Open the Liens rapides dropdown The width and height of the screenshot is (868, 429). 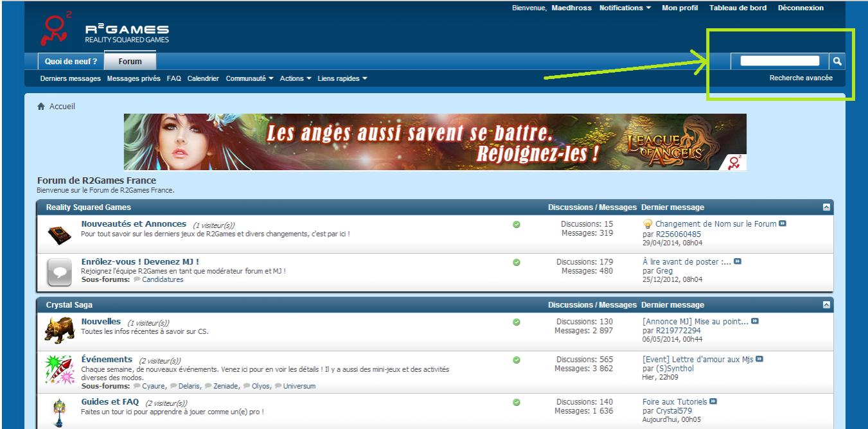342,78
